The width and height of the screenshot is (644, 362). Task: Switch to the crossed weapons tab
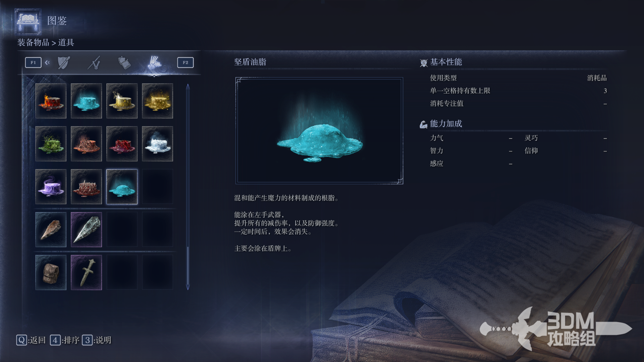coord(94,63)
